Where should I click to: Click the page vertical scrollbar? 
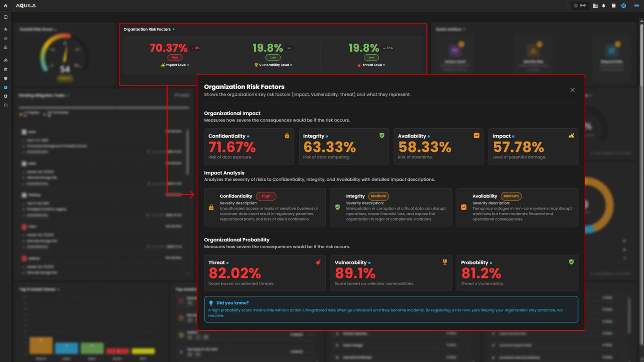tap(641, 57)
